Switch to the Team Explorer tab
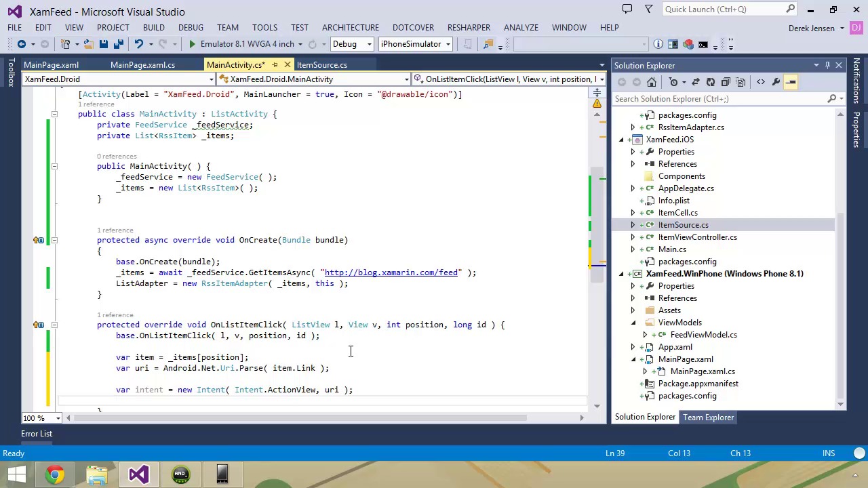This screenshot has height=488, width=868. (708, 418)
